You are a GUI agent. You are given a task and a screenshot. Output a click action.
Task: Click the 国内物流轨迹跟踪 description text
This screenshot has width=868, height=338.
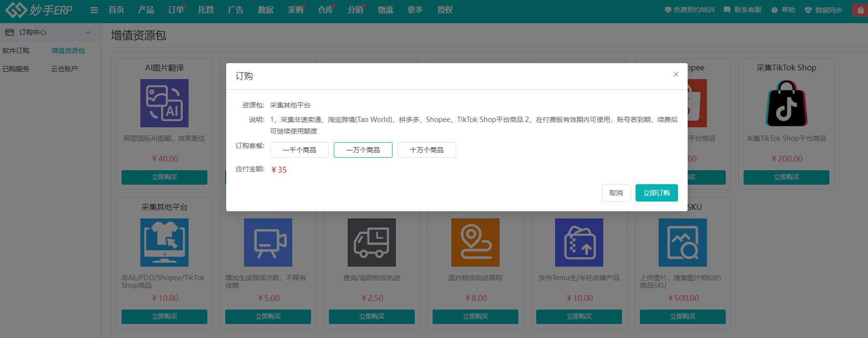[475, 278]
